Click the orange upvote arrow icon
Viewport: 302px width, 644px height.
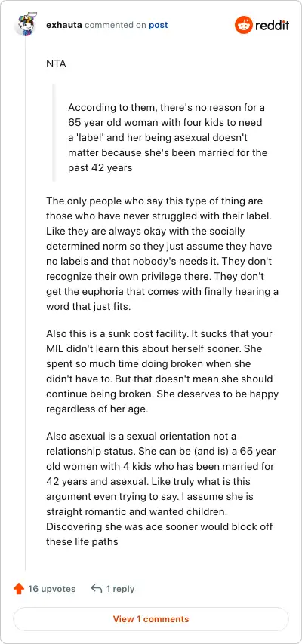coord(19,589)
